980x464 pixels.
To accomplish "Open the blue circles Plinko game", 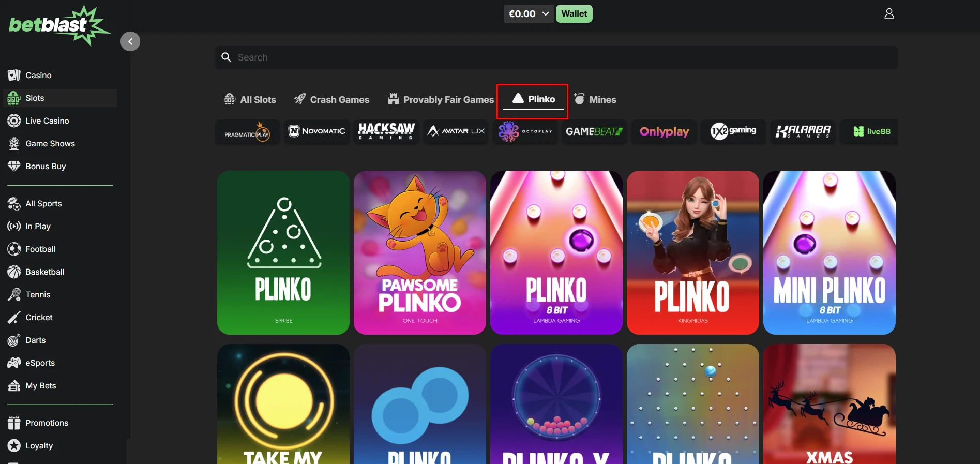I will pyautogui.click(x=420, y=404).
